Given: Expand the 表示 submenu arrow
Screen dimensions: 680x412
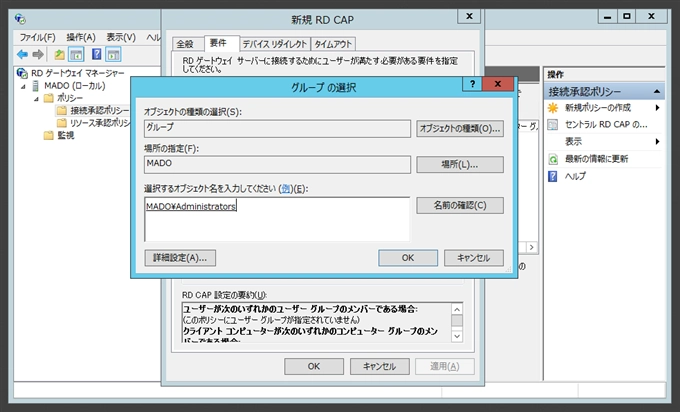Looking at the screenshot, I should coord(657,141).
